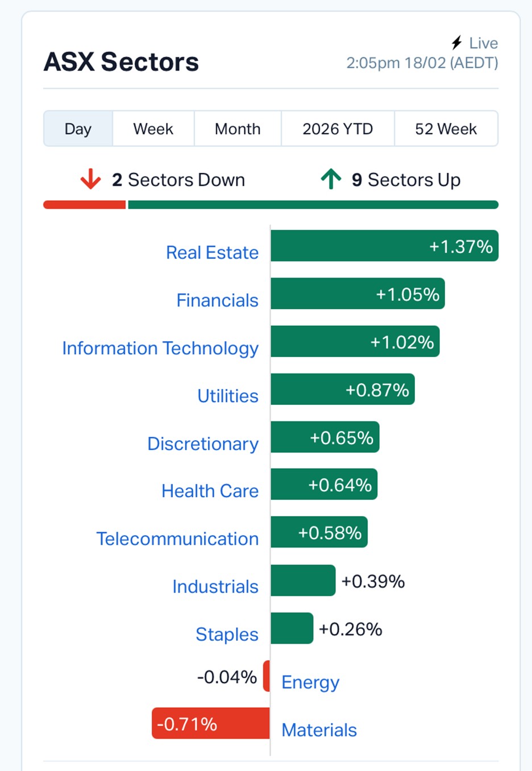532x771 pixels.
Task: Open the 52 Week tab
Action: 446,129
